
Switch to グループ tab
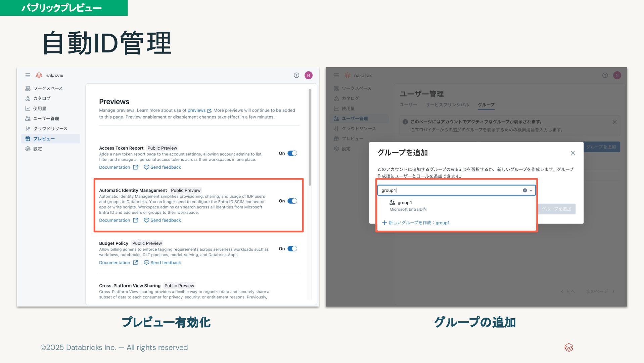click(x=486, y=105)
